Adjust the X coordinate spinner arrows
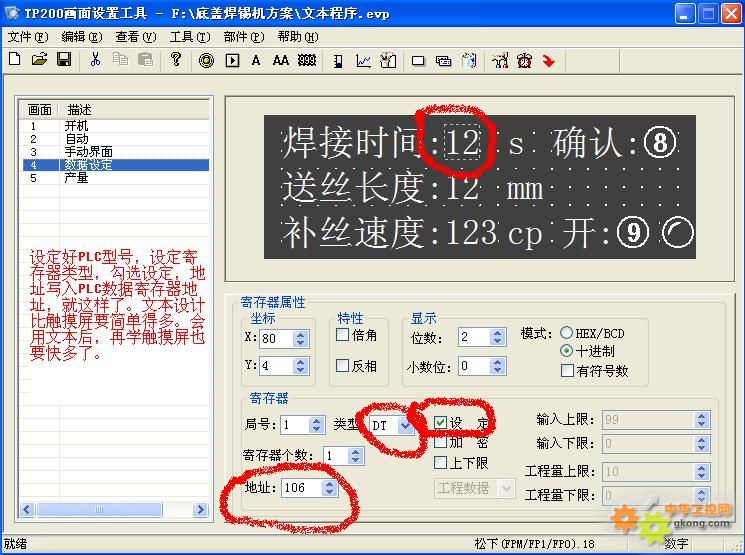745x555 pixels. click(x=300, y=338)
